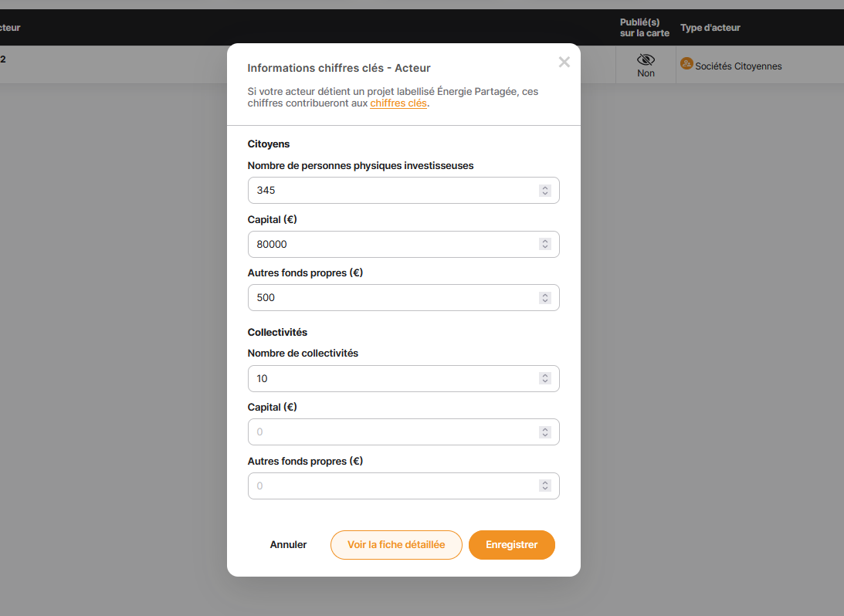This screenshot has height=616, width=844.
Task: Click the crossed-eye visibility icon above Non
Action: [x=646, y=59]
